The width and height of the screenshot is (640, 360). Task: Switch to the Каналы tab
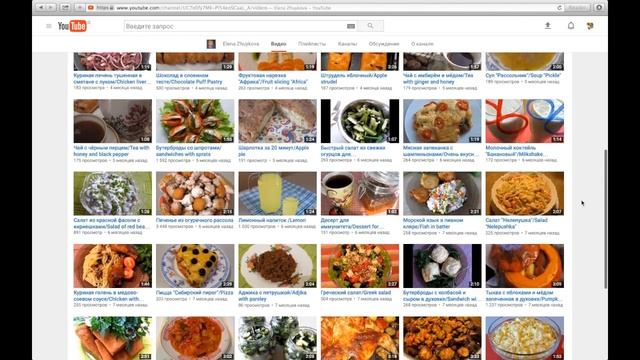coord(347,44)
